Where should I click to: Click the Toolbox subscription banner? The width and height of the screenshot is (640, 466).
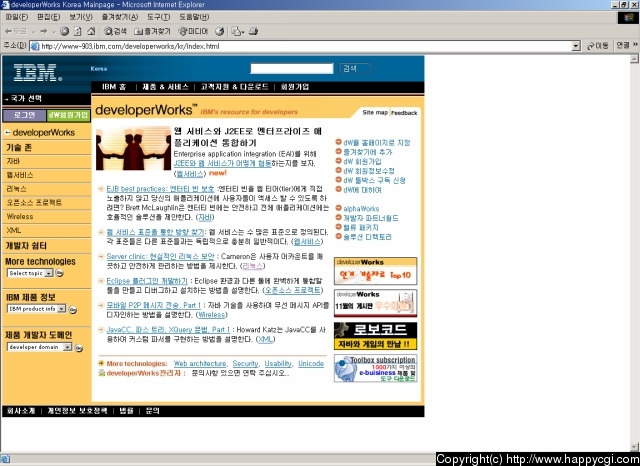tap(376, 368)
